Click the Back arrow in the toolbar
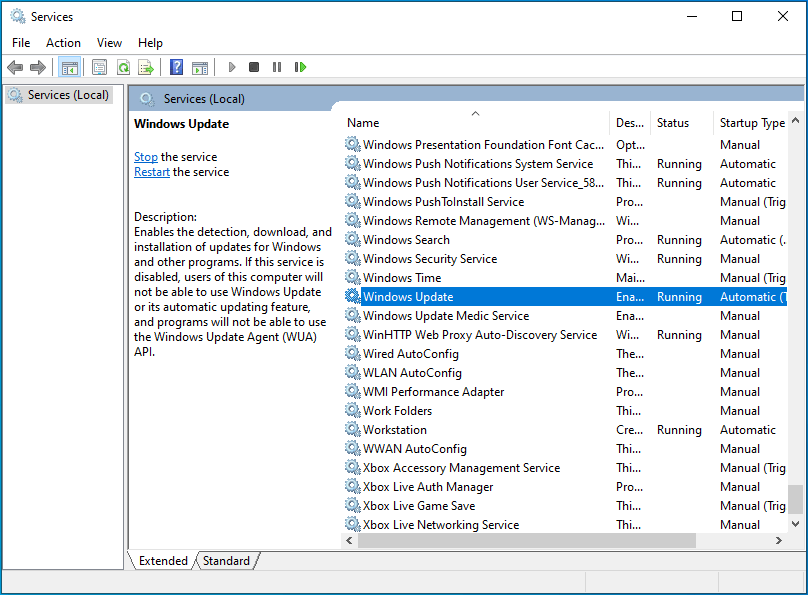808x595 pixels. [15, 67]
